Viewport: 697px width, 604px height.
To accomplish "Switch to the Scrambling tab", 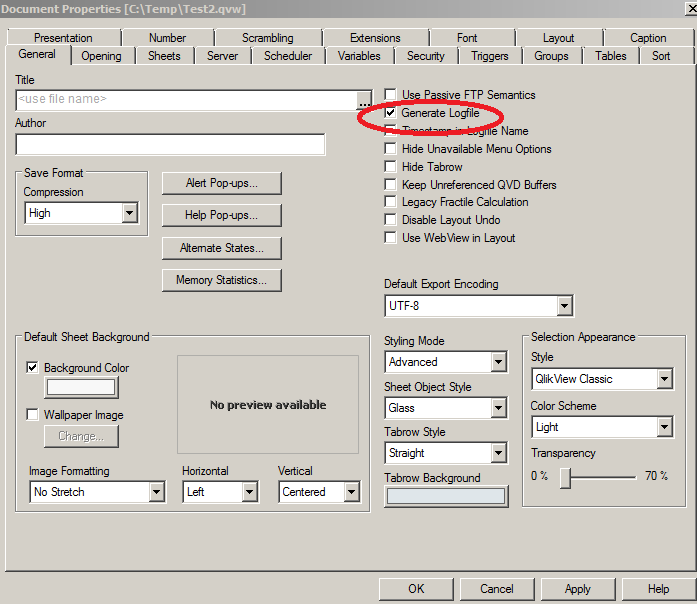I will tap(268, 38).
